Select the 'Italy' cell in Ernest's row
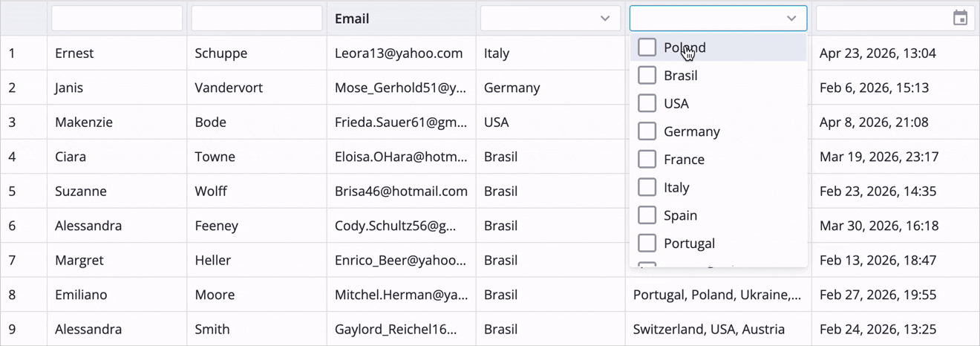Screen dimensions: 980x346 coord(550,53)
